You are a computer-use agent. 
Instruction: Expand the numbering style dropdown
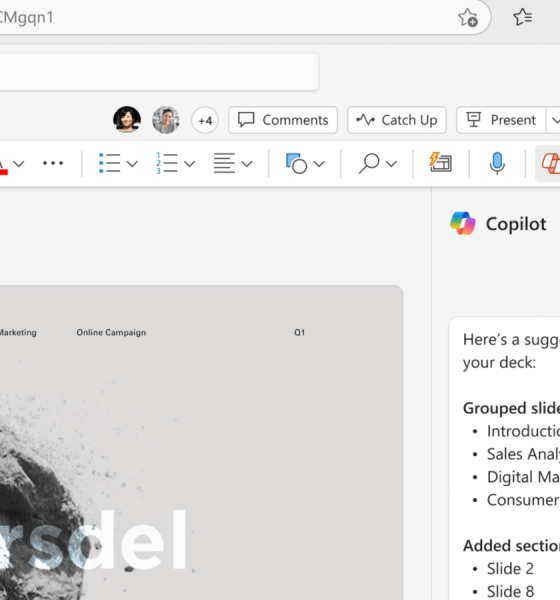(189, 164)
